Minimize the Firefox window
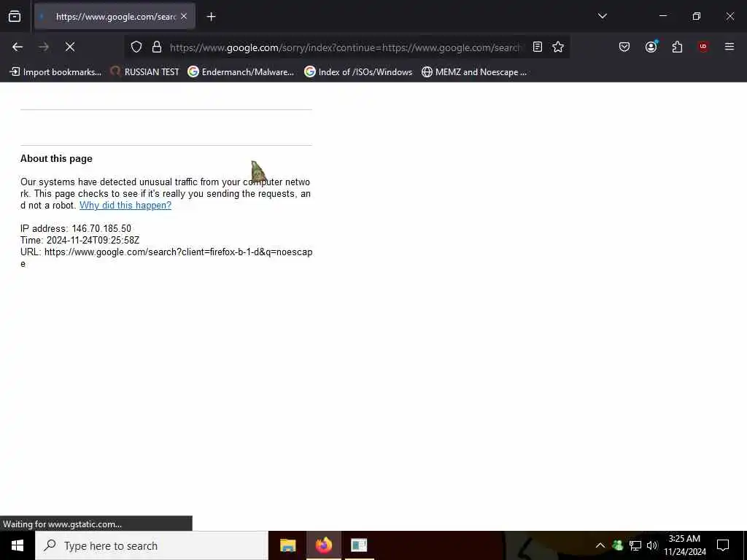This screenshot has height=560, width=747. pyautogui.click(x=662, y=16)
